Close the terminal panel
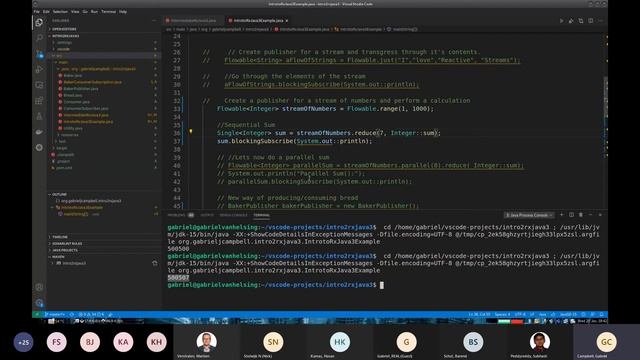Screen dimensions: 640x360 click(x=600, y=215)
